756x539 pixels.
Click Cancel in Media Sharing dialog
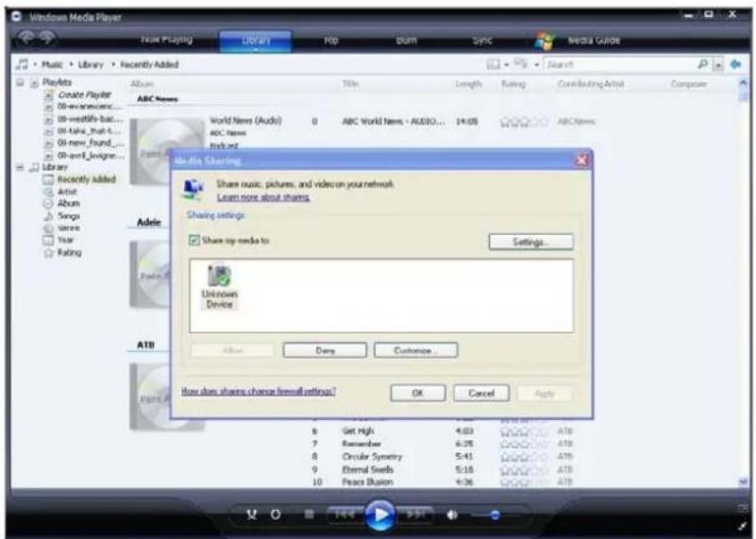click(481, 394)
